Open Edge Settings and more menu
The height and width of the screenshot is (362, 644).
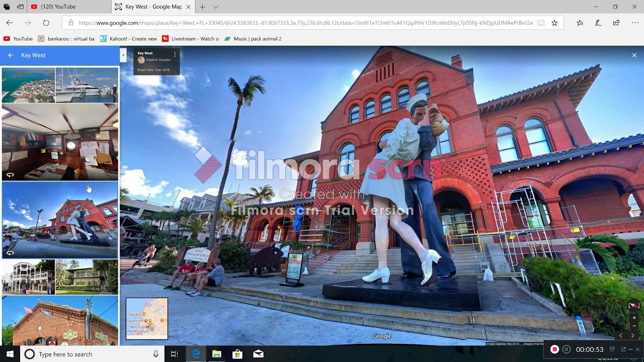(x=634, y=23)
